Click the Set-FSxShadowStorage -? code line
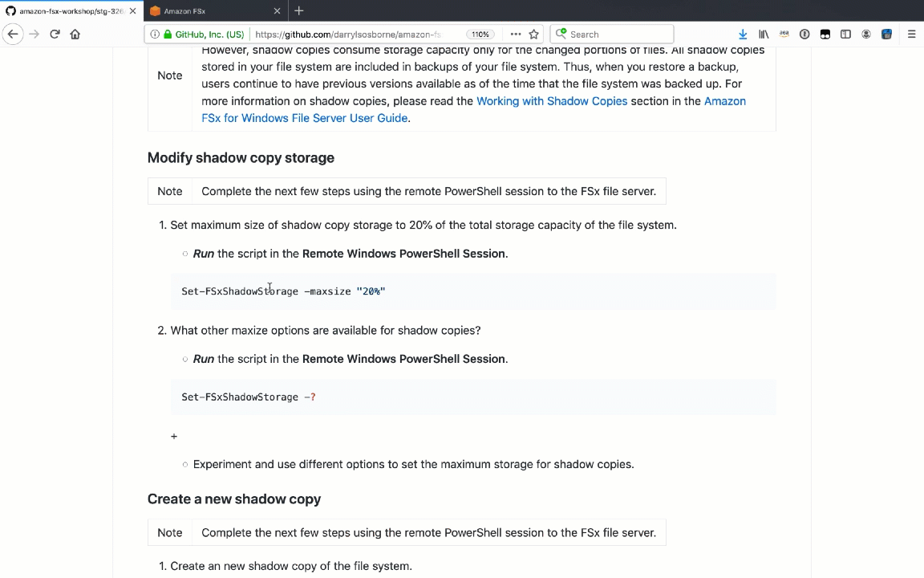 tap(249, 397)
